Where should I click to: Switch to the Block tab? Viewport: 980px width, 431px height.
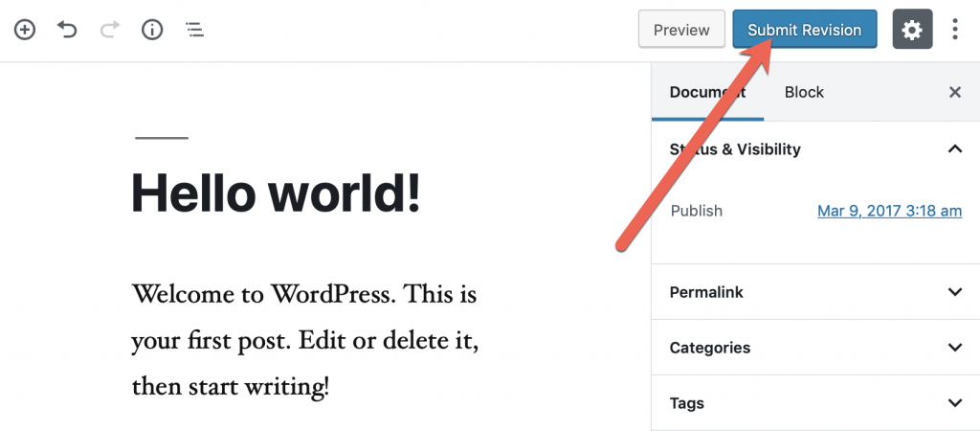tap(804, 93)
